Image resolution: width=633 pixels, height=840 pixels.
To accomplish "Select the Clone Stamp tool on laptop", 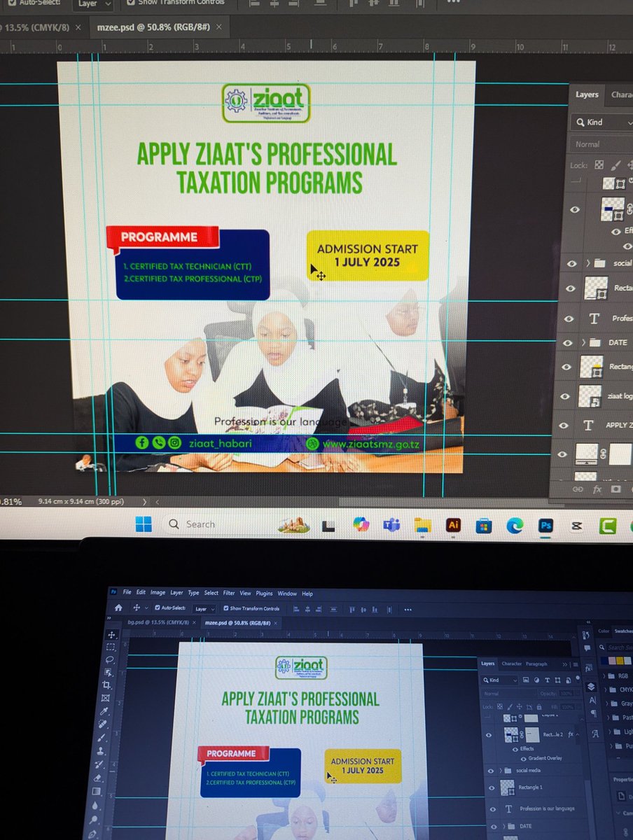I will pos(101,751).
